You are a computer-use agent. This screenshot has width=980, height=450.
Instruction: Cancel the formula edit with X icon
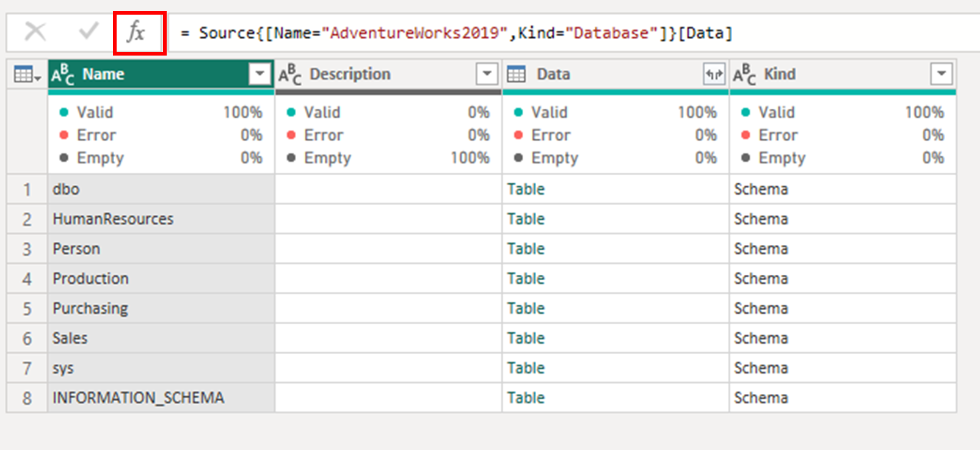pyautogui.click(x=35, y=31)
